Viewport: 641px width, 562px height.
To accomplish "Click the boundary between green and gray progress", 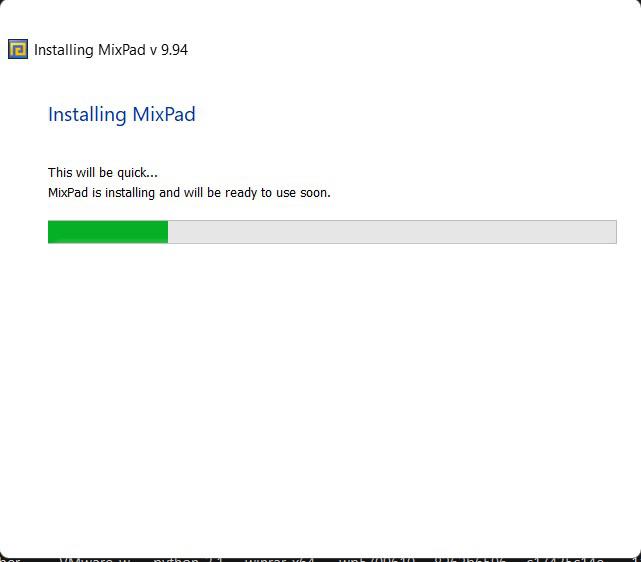I will point(168,232).
